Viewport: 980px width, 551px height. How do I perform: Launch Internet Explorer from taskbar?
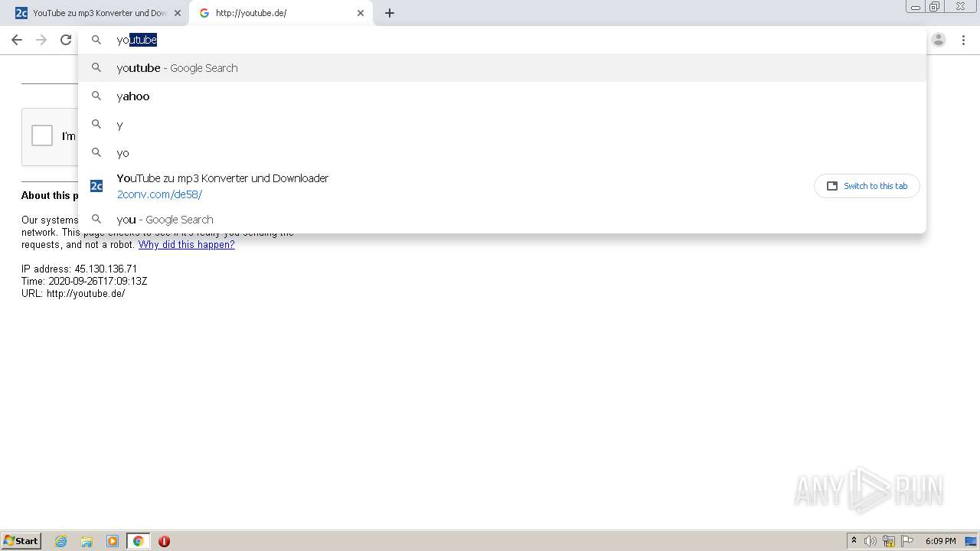(61, 541)
